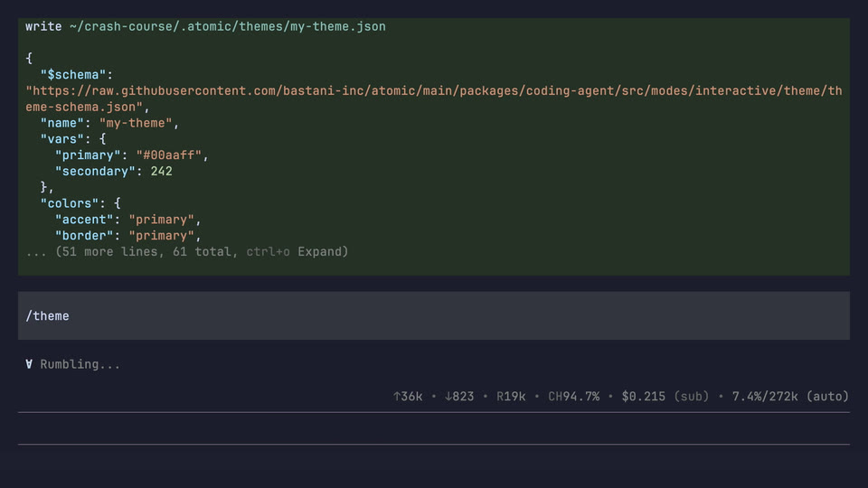The width and height of the screenshot is (868, 488).
Task: Click the CH94.7% cache hit stat
Action: pos(573,396)
